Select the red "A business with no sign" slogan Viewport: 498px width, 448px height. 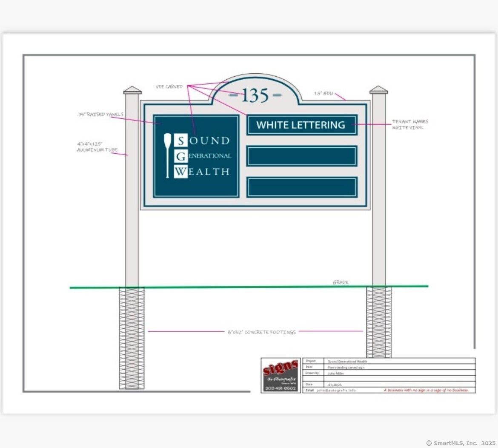[426, 390]
